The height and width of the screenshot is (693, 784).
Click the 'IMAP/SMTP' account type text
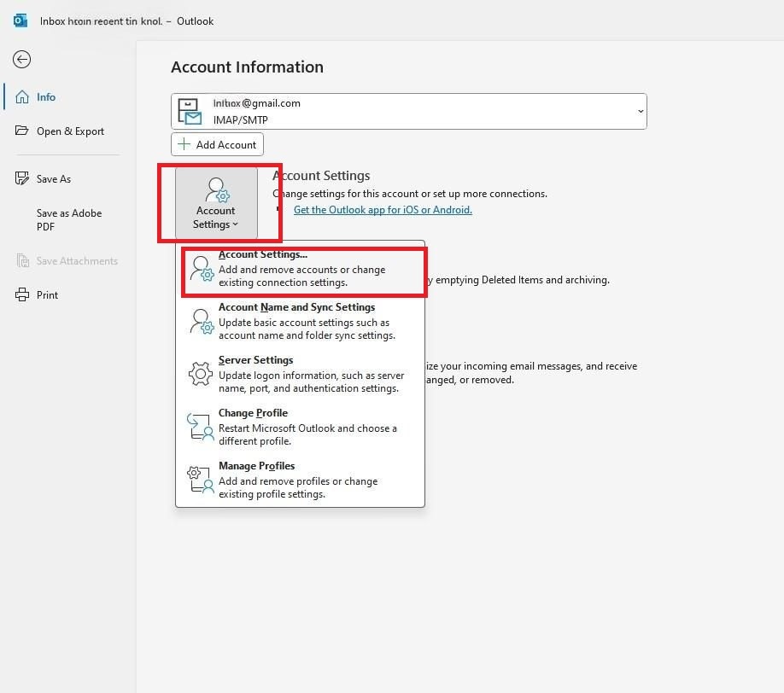coord(241,120)
